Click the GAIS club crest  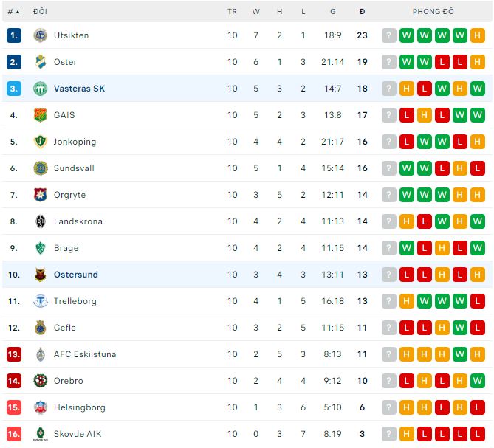tap(40, 115)
